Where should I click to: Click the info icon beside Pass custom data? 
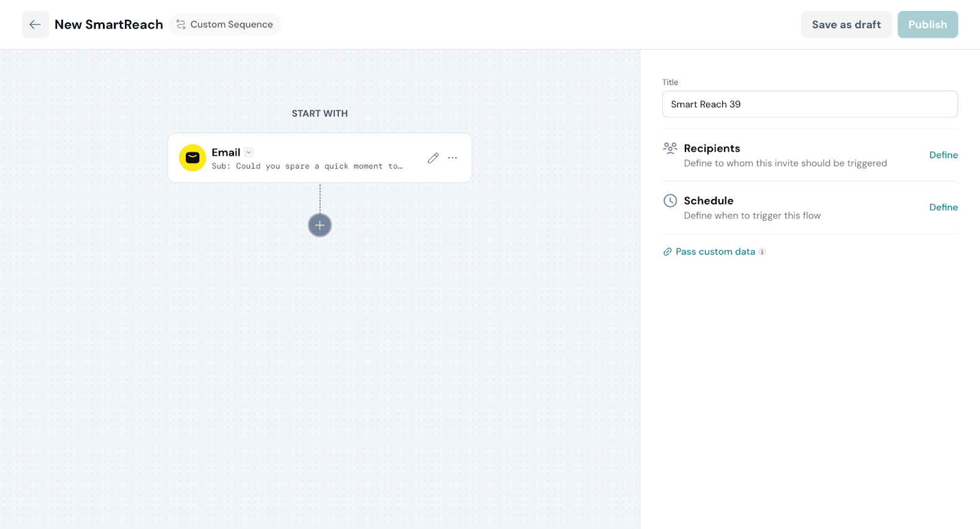click(762, 252)
